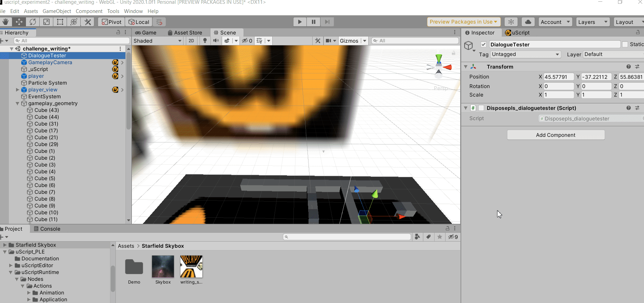Toggle scene audio speaker icon
The width and height of the screenshot is (644, 303).
(216, 41)
